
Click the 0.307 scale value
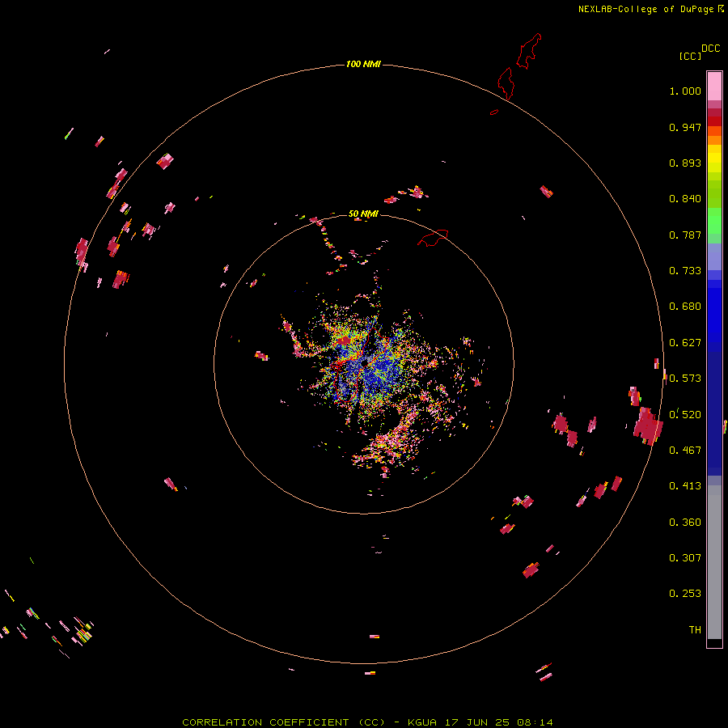(x=685, y=558)
